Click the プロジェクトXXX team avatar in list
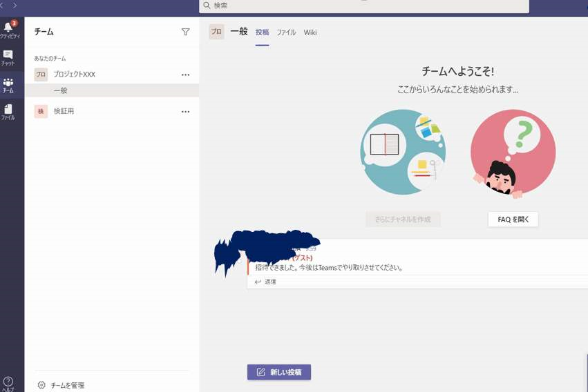 (41, 75)
